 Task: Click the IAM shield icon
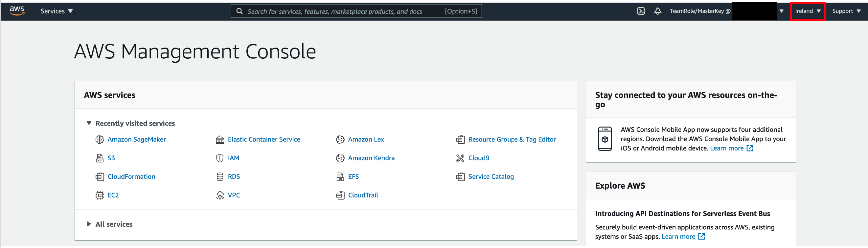pyautogui.click(x=220, y=158)
